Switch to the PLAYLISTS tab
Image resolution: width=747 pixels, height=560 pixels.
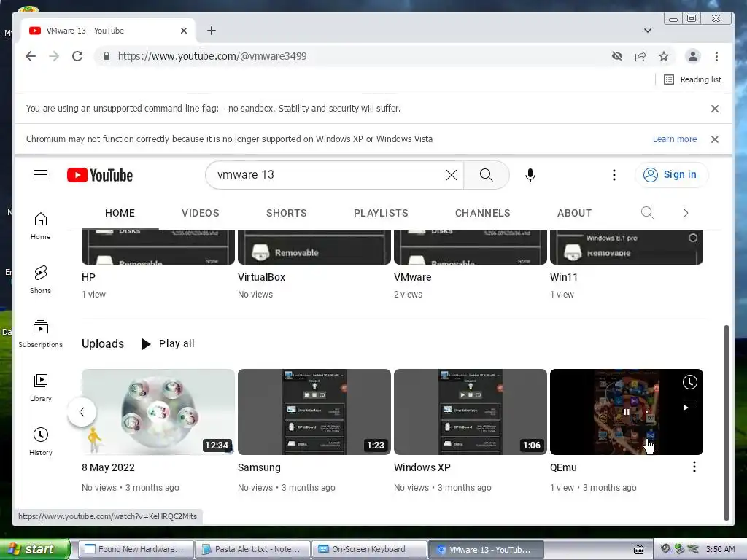pos(381,213)
